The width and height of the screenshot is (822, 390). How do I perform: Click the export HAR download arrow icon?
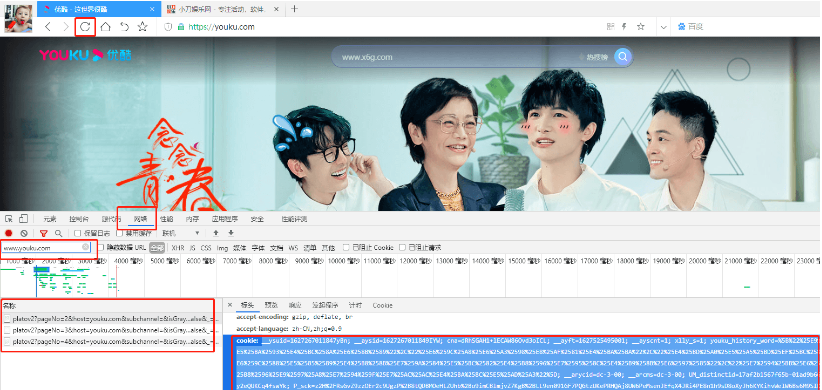(231, 233)
